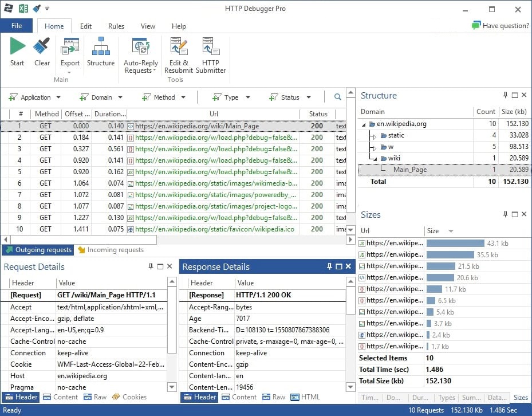Maximize the Response Details panel
Image resolution: width=532 pixels, height=416 pixels.
click(x=339, y=266)
